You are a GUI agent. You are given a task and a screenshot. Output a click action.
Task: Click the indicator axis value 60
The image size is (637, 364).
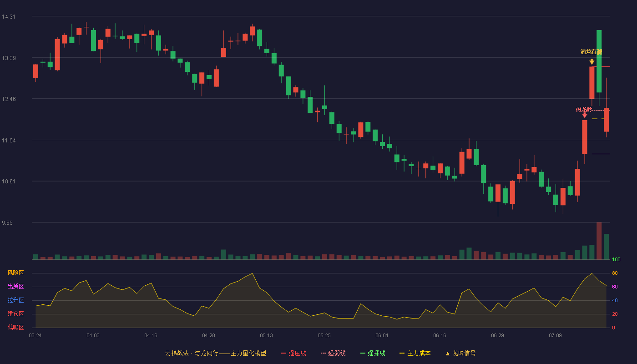[615, 287]
